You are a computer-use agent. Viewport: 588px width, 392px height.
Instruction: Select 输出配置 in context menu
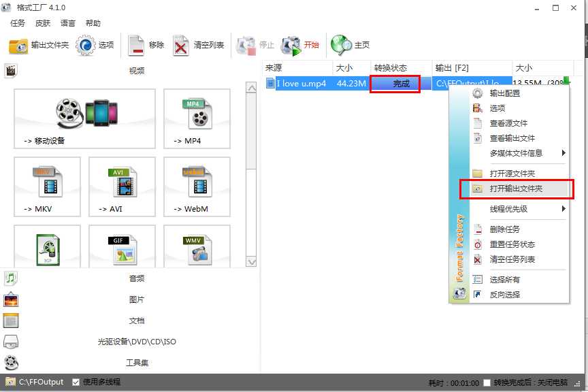pos(519,93)
